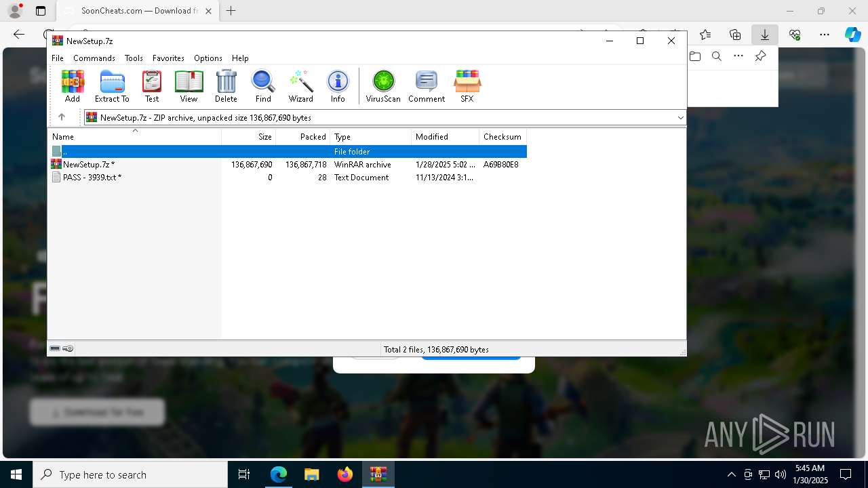Open more options in downloads panel
Screen dimensions: 868x488
point(738,56)
